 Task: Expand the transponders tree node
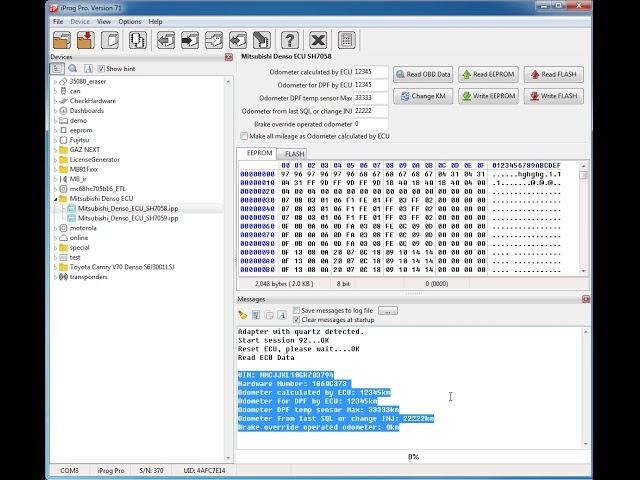[56, 277]
